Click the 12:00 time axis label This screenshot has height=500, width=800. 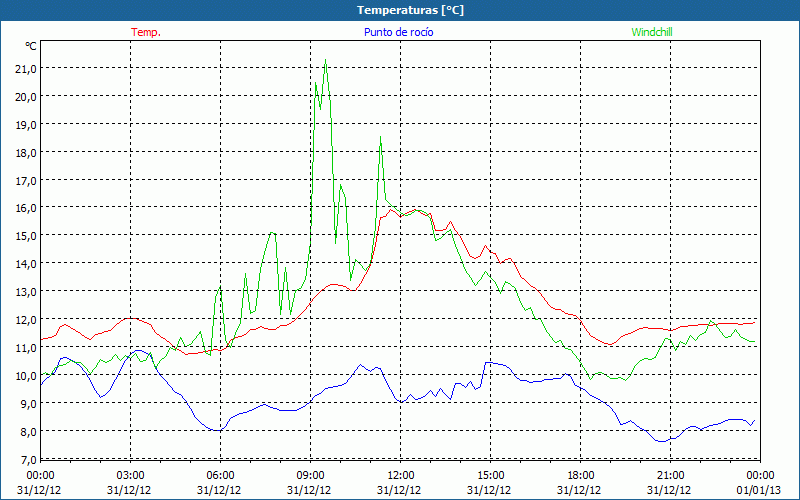click(x=401, y=476)
